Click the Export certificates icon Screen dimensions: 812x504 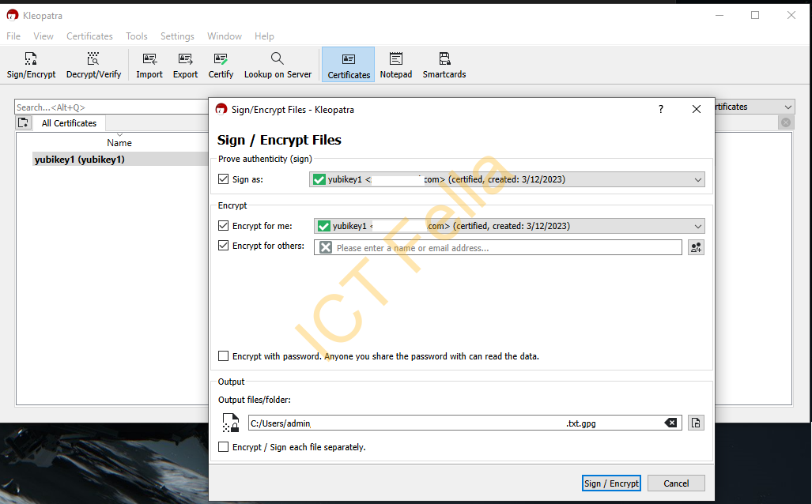tap(184, 64)
